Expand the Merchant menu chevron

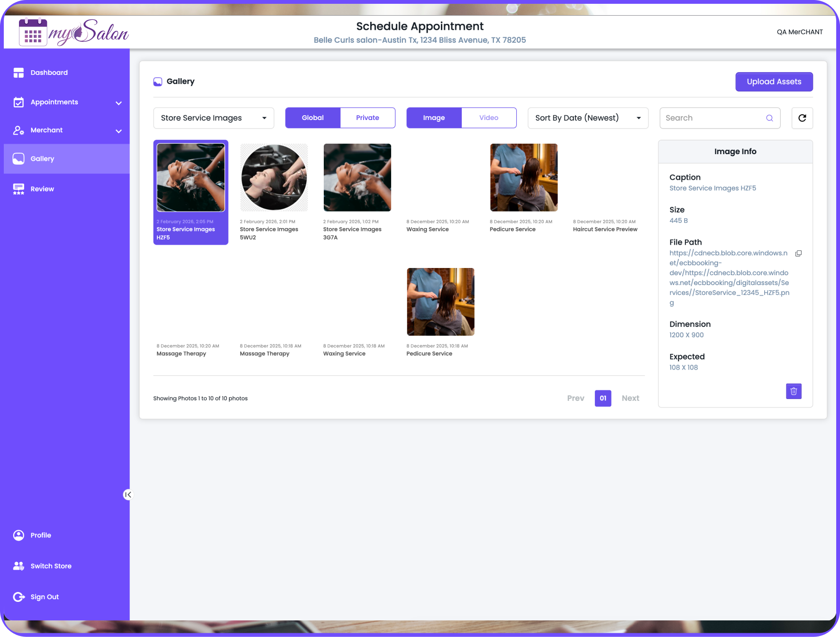click(x=119, y=131)
